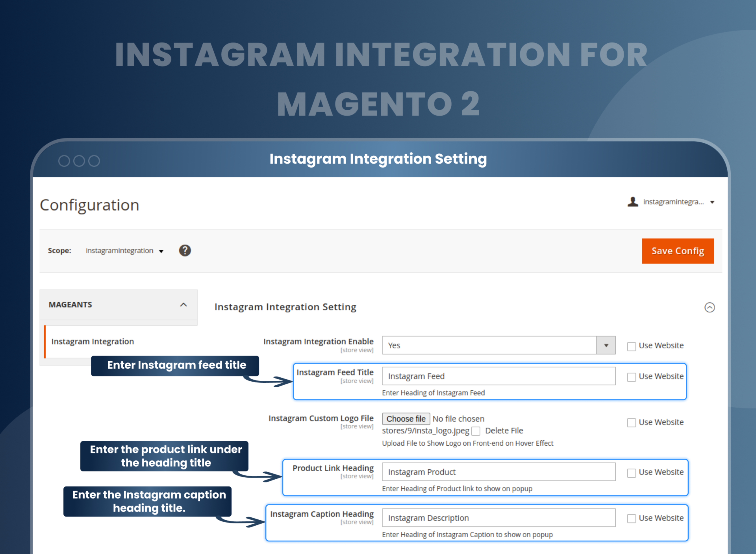Collapse the Instagram Integration Setting group
Image resolution: width=756 pixels, height=554 pixels.
(x=709, y=307)
